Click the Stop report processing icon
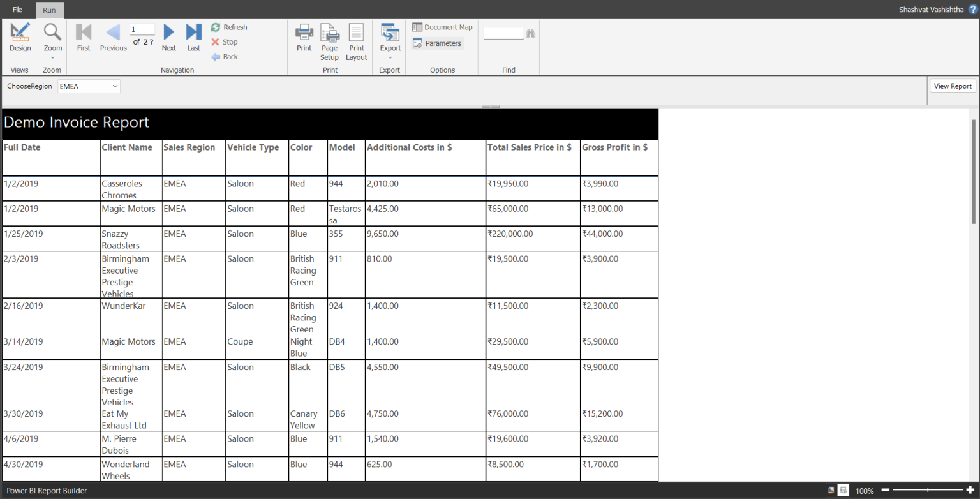The width and height of the screenshot is (980, 499). (x=215, y=41)
